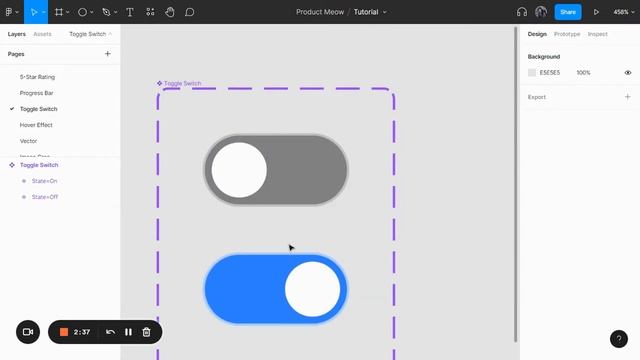This screenshot has height=360, width=640.
Task: Edit the E5E5E5 background hex value
Action: pos(550,73)
